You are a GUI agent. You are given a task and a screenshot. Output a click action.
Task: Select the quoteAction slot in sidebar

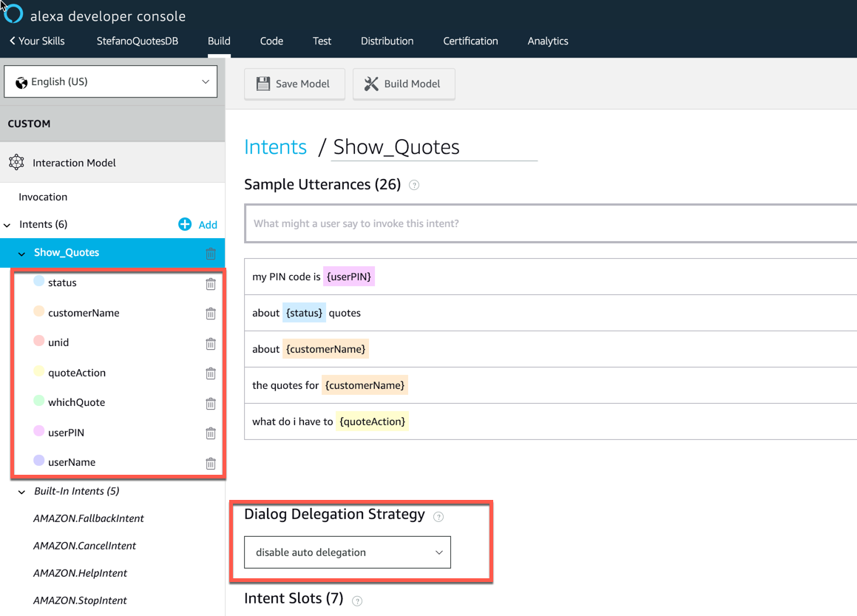coord(77,373)
